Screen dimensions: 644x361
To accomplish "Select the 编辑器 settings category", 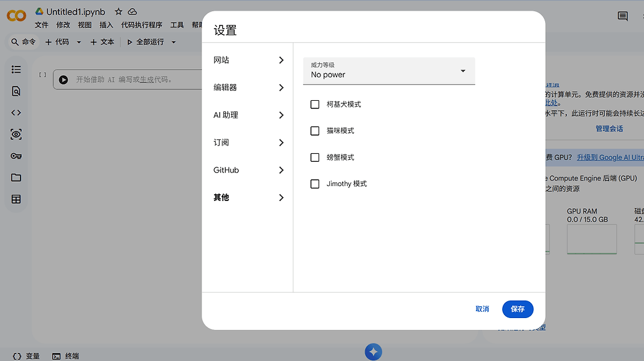I will tap(248, 88).
